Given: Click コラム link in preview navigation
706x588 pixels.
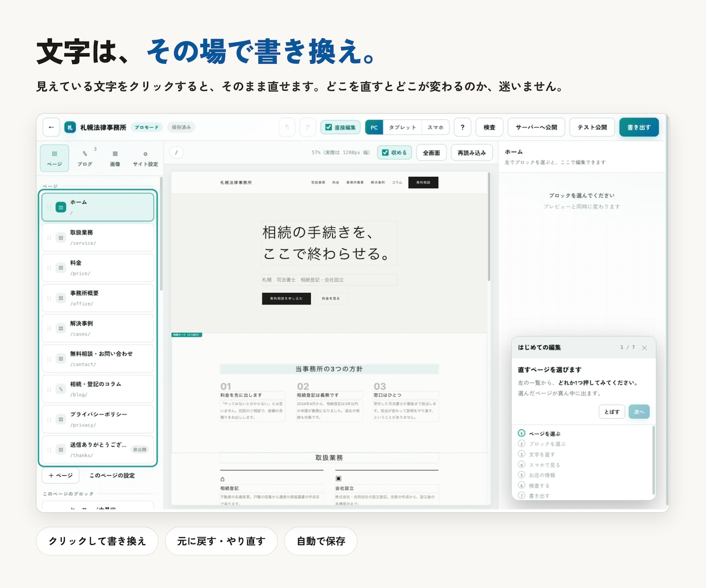Looking at the screenshot, I should (x=397, y=182).
